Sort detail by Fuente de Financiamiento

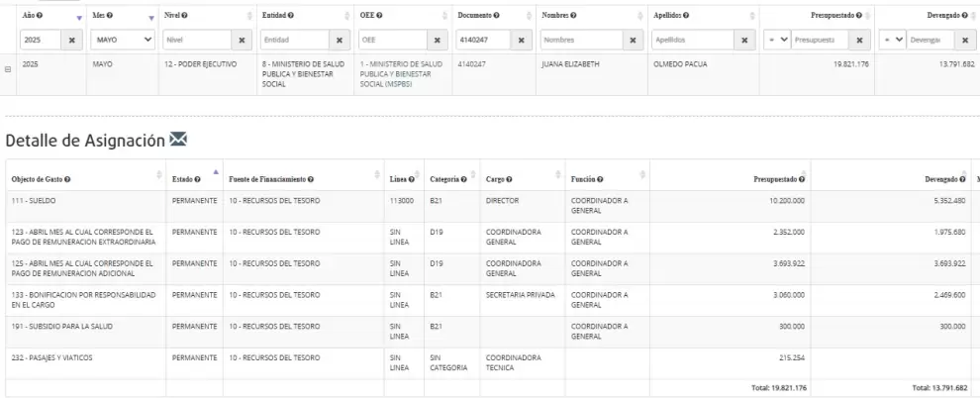[x=377, y=174]
